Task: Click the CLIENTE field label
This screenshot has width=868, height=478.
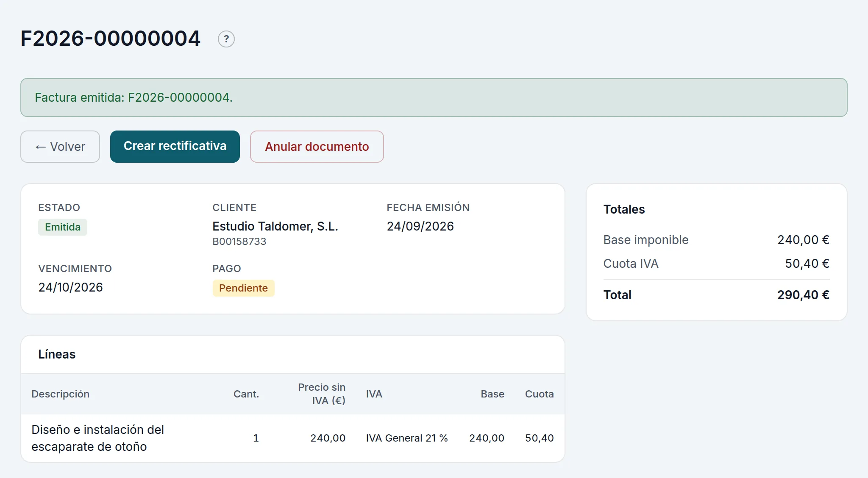Action: click(x=234, y=208)
